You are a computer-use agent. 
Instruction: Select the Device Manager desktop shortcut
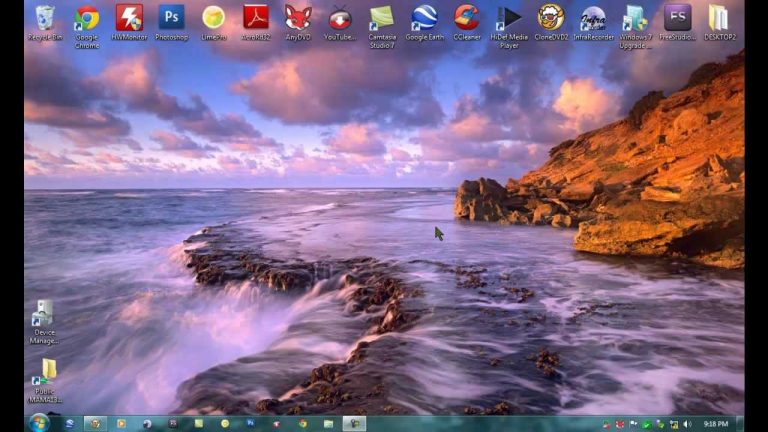[x=44, y=321]
